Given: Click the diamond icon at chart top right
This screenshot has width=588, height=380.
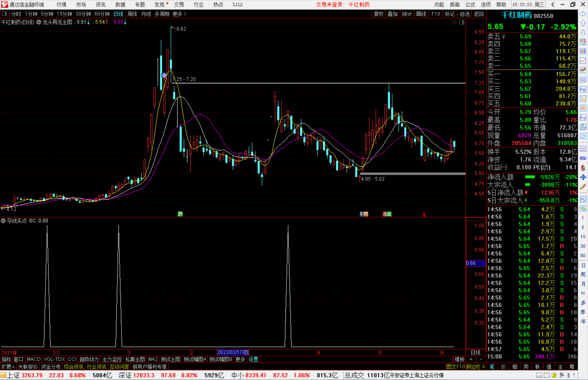Looking at the screenshot, I should click(x=454, y=22).
